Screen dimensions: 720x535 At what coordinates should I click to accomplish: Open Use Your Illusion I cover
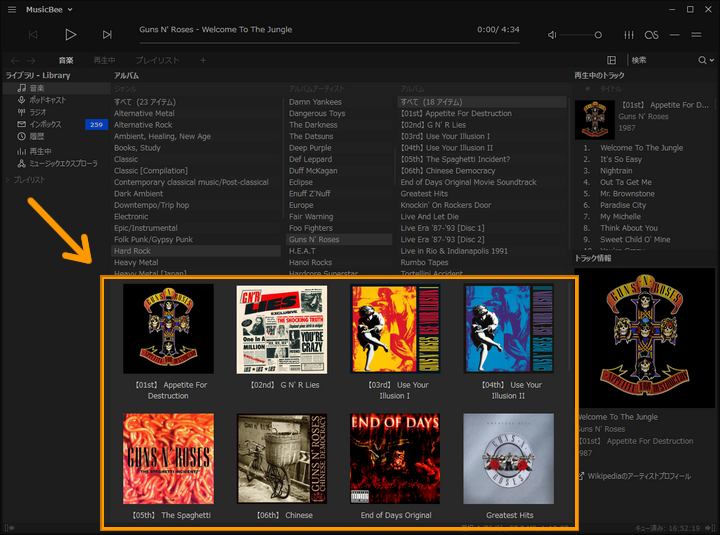(x=395, y=328)
